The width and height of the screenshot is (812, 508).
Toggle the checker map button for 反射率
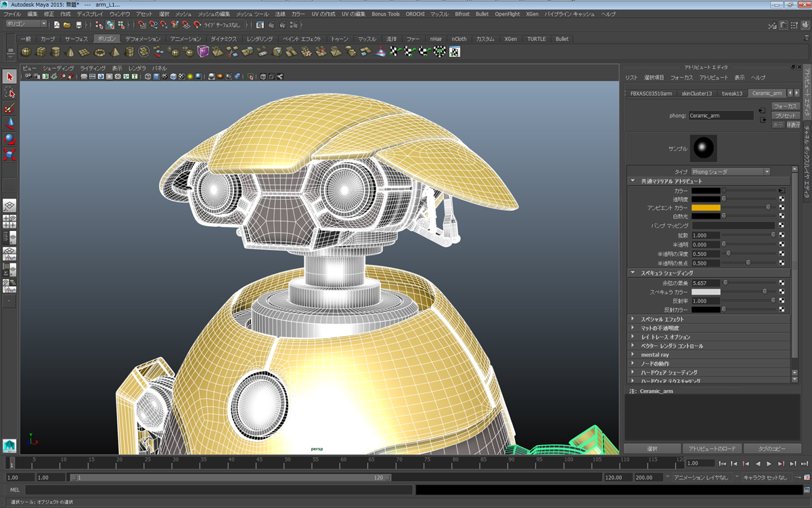(782, 301)
